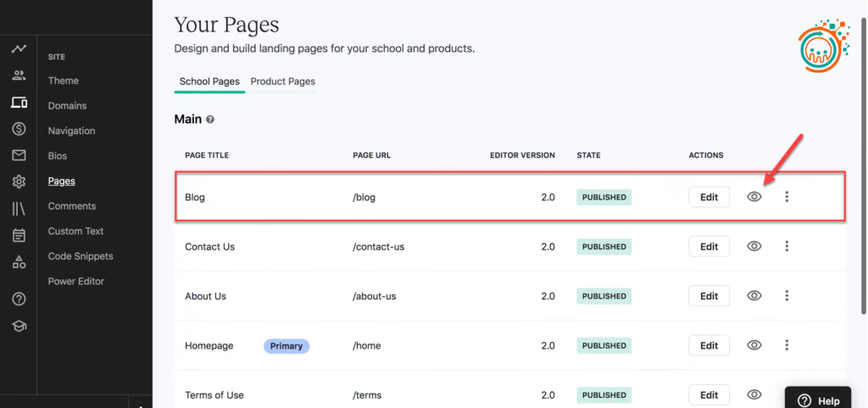The width and height of the screenshot is (868, 408).
Task: Click the Help button
Action: pyautogui.click(x=818, y=400)
